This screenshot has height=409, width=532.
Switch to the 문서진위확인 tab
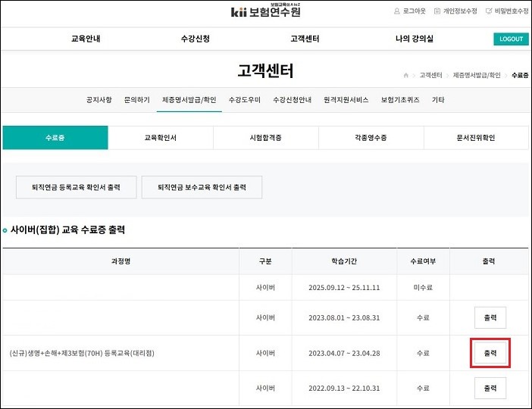(476, 138)
